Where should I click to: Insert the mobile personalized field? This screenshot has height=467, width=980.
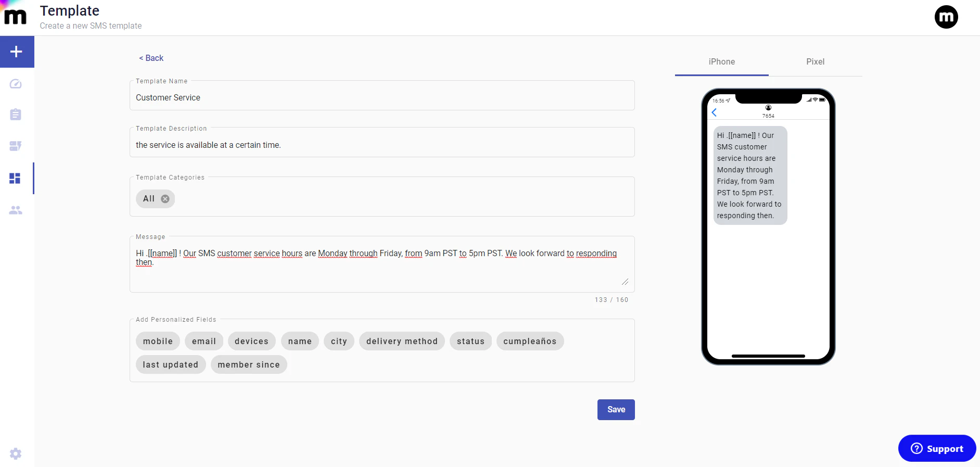[x=158, y=341]
